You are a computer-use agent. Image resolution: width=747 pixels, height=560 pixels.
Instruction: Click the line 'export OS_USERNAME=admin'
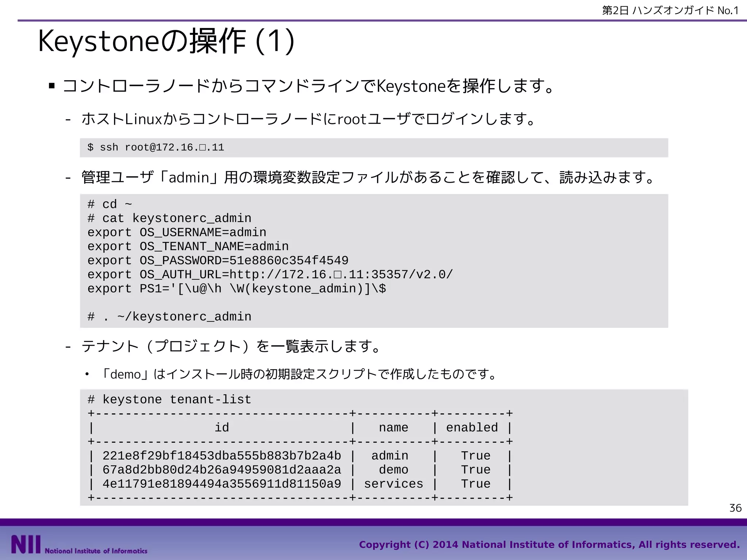coord(177,233)
